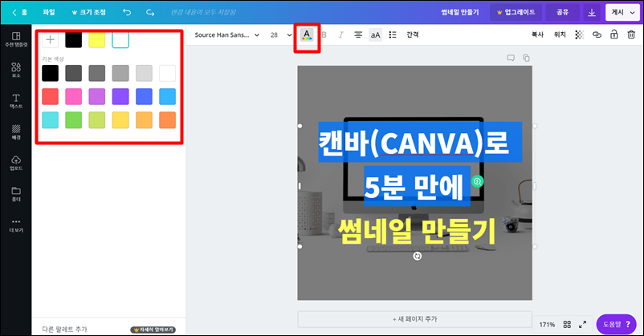The height and width of the screenshot is (336, 644).
Task: Open the position (위치) option
Action: coord(560,34)
